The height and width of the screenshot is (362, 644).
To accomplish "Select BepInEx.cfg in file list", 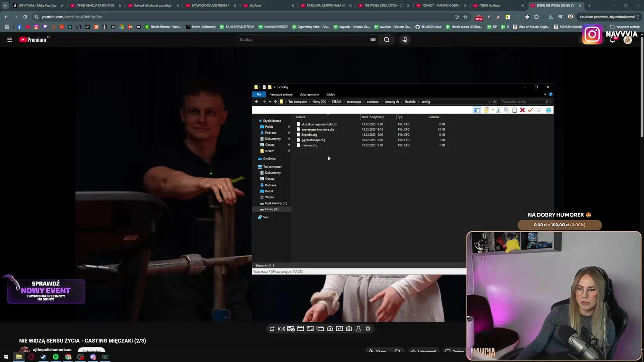I will point(309,135).
